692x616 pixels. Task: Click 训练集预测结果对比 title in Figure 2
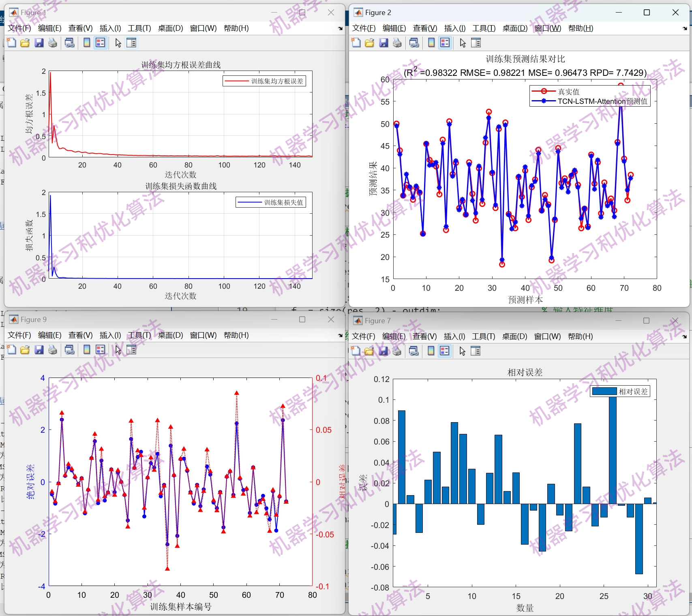tap(525, 59)
